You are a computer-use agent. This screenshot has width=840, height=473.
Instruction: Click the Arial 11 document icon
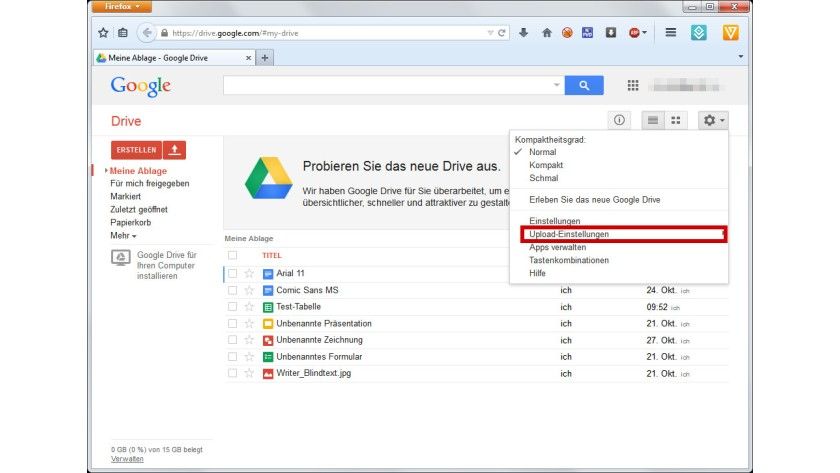(x=268, y=274)
